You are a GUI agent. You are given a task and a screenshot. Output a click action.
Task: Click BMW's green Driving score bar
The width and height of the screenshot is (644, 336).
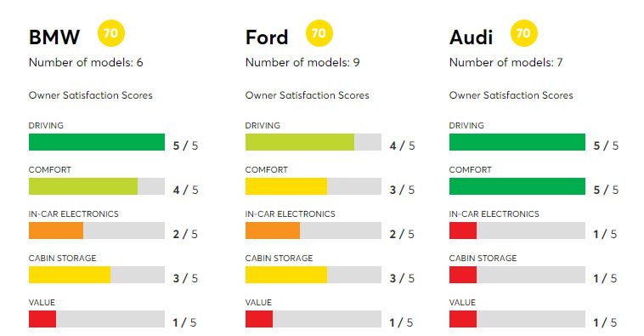[x=97, y=142]
